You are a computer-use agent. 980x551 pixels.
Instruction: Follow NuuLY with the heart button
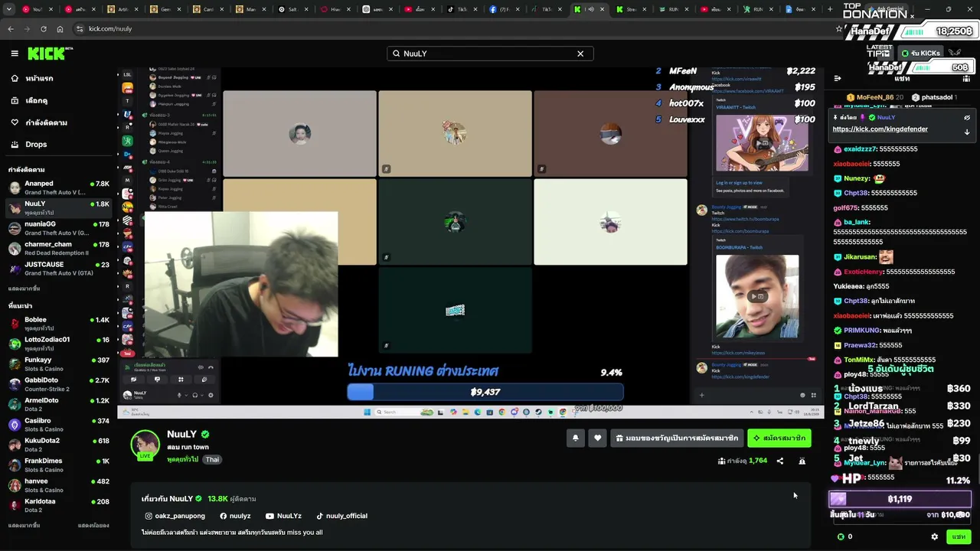[598, 439]
